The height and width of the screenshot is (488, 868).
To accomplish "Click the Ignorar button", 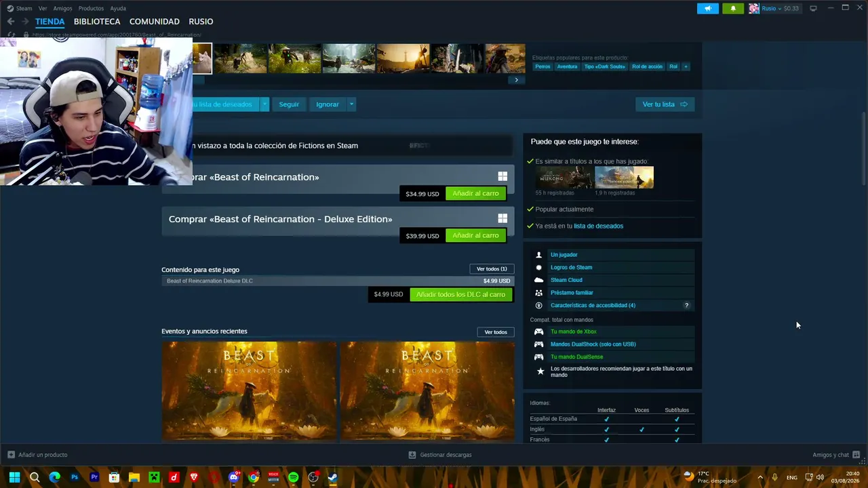I will coord(328,104).
